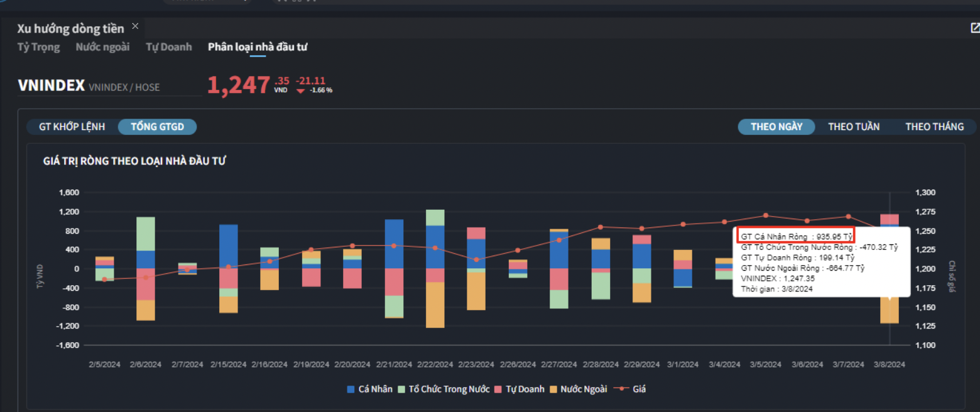
Task: Select Phân loại nhà đầu tư tab
Action: (x=258, y=47)
